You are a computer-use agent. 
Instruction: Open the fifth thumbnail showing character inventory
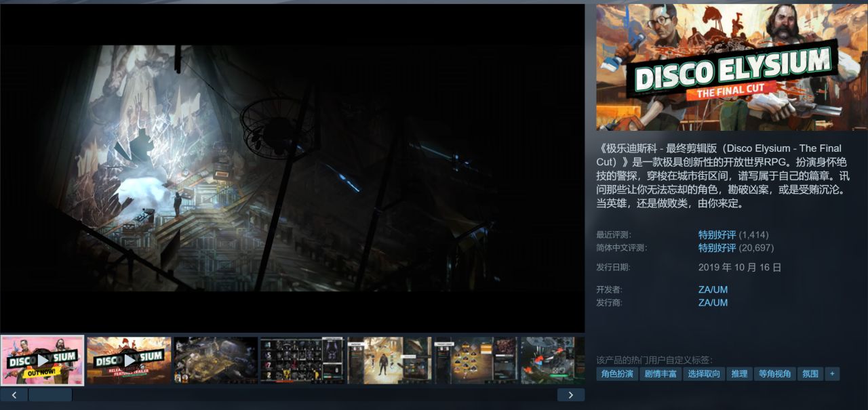[x=389, y=361]
